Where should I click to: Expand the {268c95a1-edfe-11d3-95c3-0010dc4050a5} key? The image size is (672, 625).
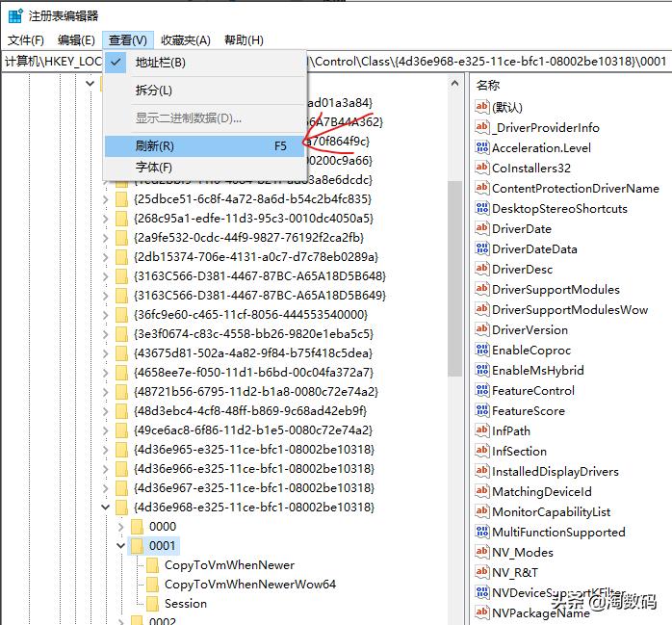[x=106, y=219]
